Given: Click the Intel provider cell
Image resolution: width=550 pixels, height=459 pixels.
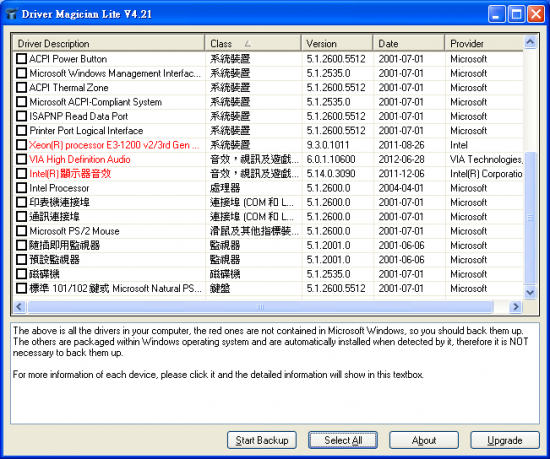Looking at the screenshot, I should point(459,145).
